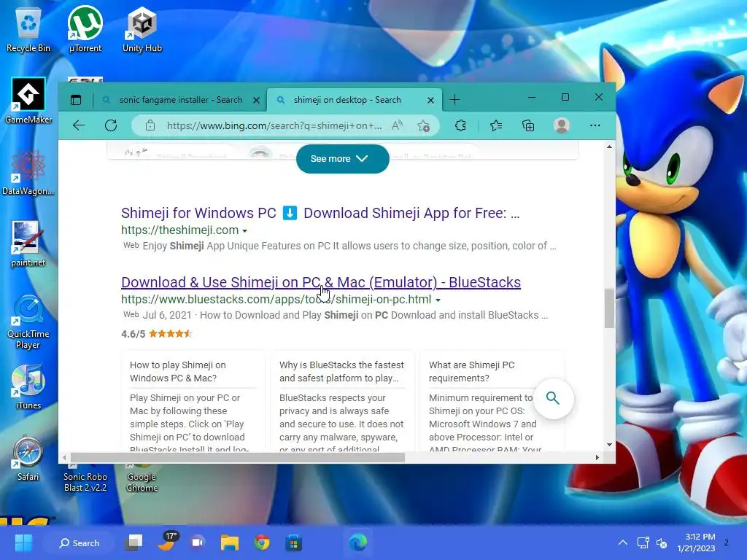
Task: Open the QuickTime Player desktop shortcut
Action: pyautogui.click(x=28, y=322)
